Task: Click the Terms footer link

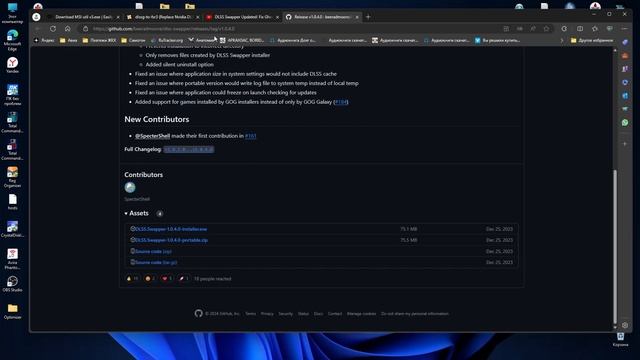Action: [x=251, y=314]
